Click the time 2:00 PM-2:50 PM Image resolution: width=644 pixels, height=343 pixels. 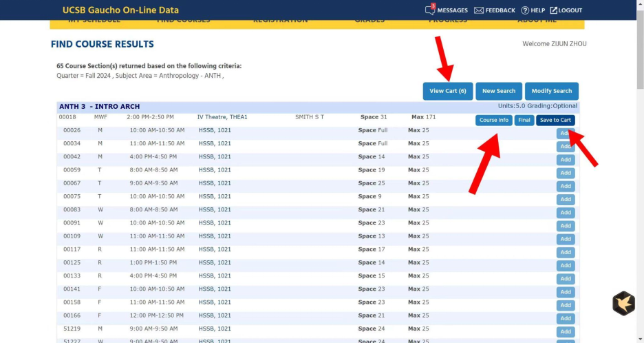coord(150,117)
